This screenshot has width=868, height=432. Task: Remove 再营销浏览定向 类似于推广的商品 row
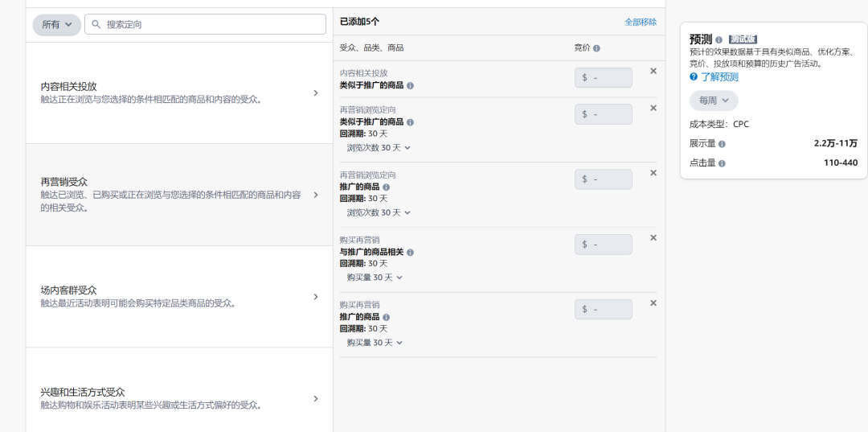pos(653,108)
